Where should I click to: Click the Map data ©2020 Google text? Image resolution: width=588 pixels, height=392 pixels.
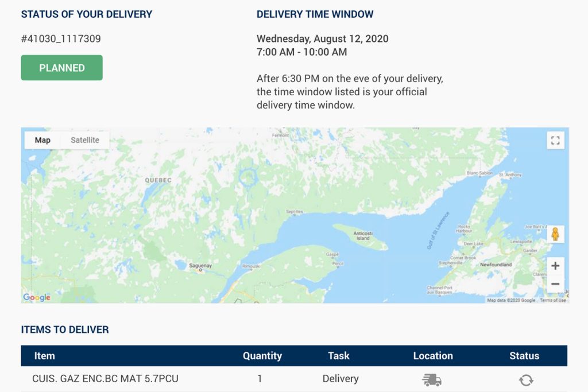[510, 300]
